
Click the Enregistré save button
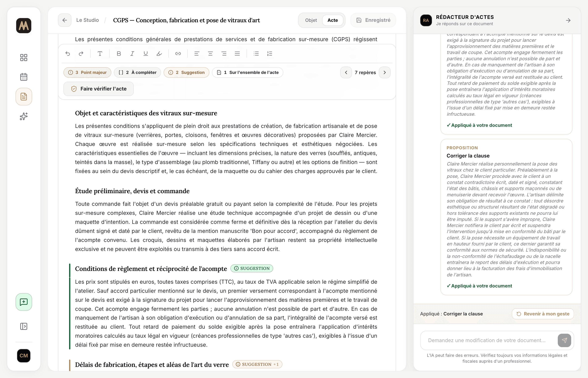pyautogui.click(x=373, y=20)
